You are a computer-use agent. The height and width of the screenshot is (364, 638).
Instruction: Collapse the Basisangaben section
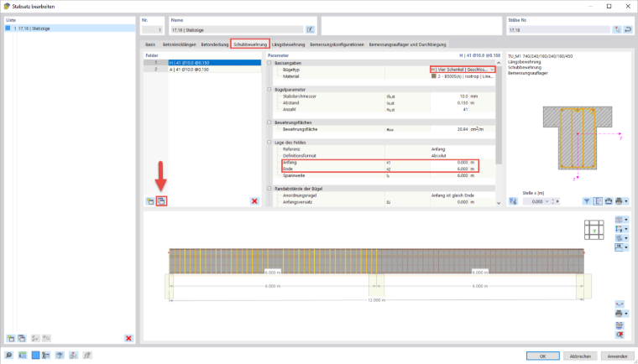(x=269, y=63)
